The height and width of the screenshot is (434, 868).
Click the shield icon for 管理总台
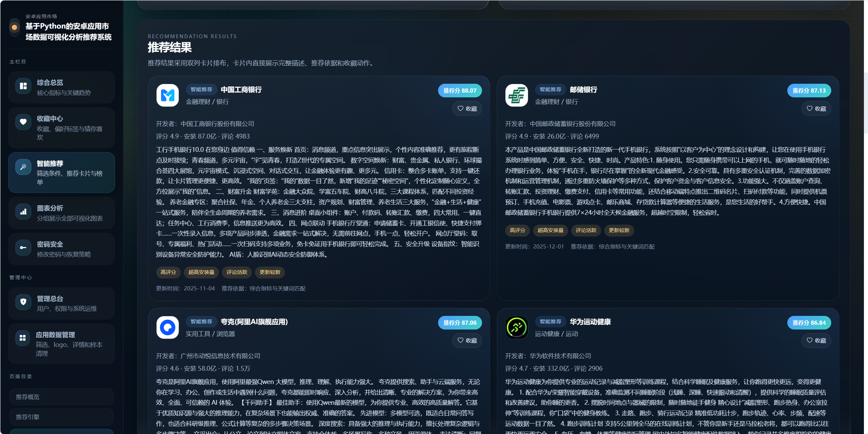coord(23,302)
